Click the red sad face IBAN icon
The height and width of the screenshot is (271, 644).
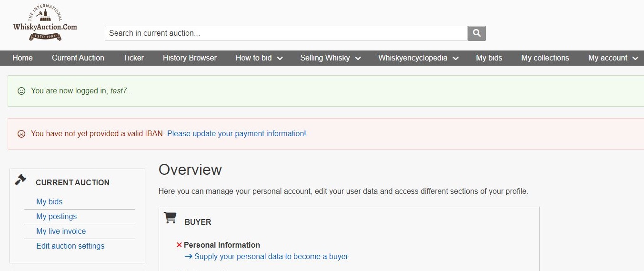click(x=21, y=134)
